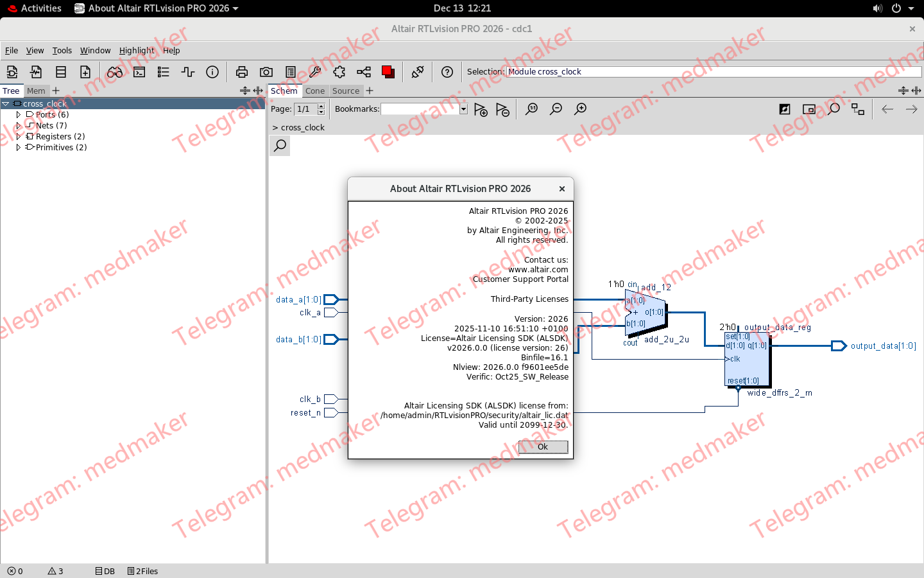Viewport: 924px width, 578px height.
Task: Toggle the invert colors schematic icon
Action: pyautogui.click(x=784, y=109)
